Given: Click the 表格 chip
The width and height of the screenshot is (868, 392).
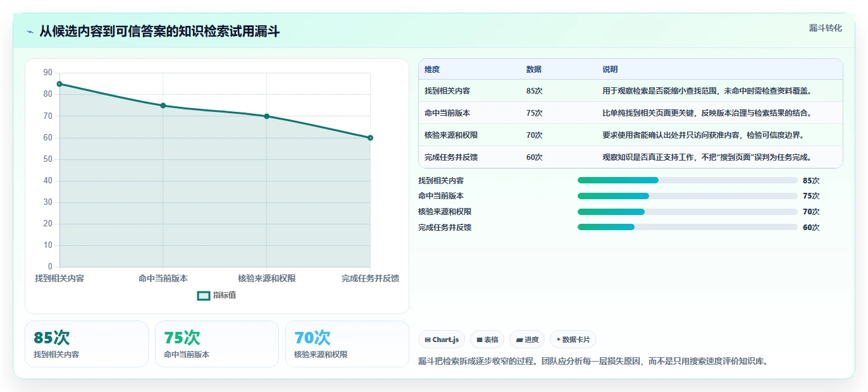Looking at the screenshot, I should tap(487, 340).
